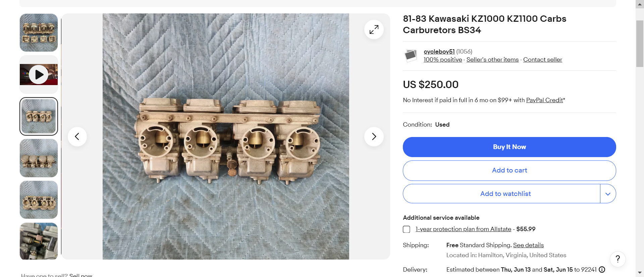Click the Contact seller link
Viewport: 644px width, 277px height.
(x=542, y=60)
